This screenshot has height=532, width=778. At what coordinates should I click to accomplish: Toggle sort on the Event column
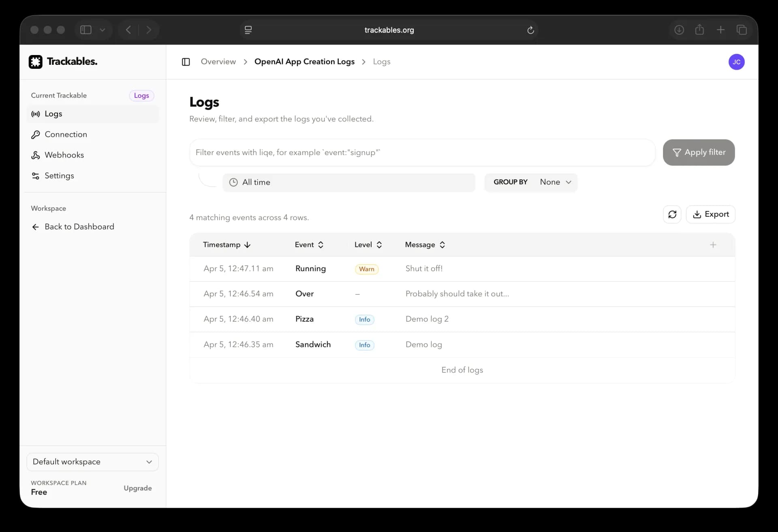321,245
